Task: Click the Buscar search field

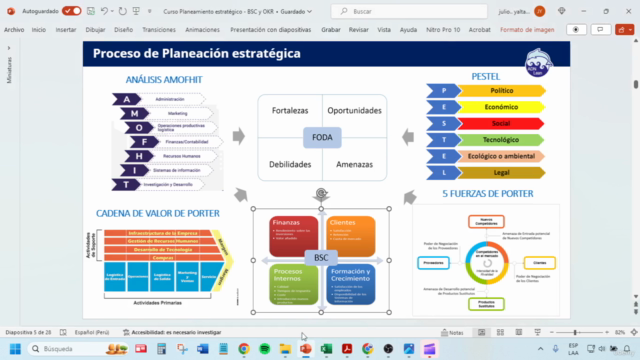Action: coord(409,11)
